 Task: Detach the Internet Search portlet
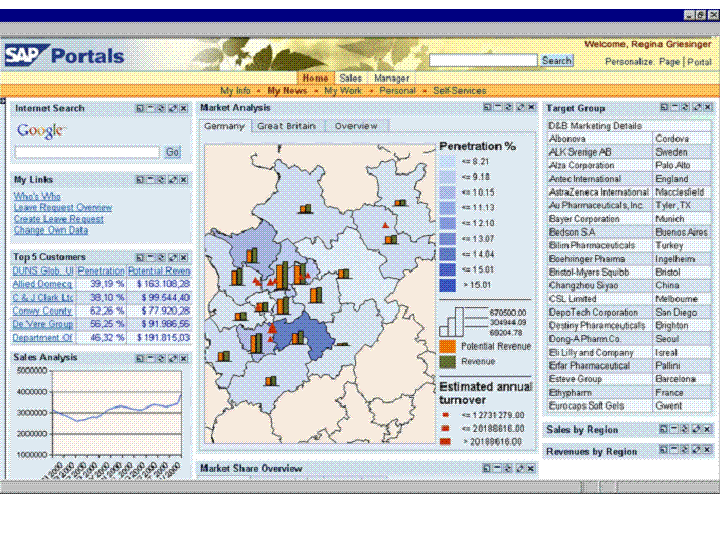click(x=140, y=108)
